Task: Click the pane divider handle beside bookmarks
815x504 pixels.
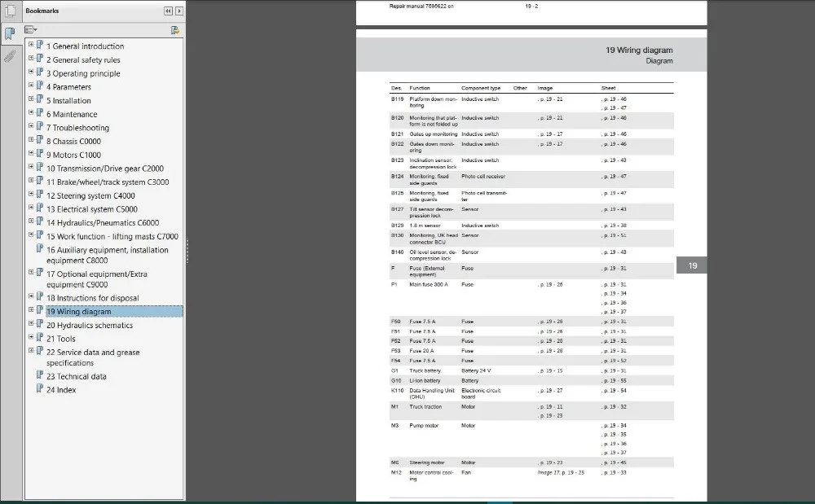Action: [x=187, y=250]
